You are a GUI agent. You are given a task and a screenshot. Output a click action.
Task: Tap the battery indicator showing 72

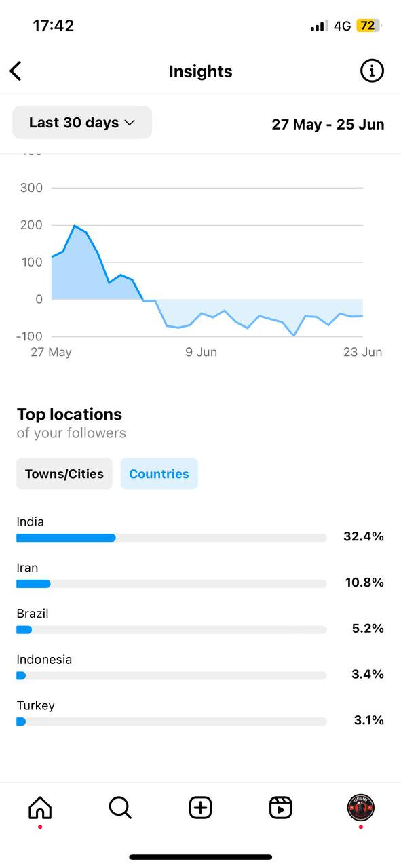pyautogui.click(x=368, y=26)
